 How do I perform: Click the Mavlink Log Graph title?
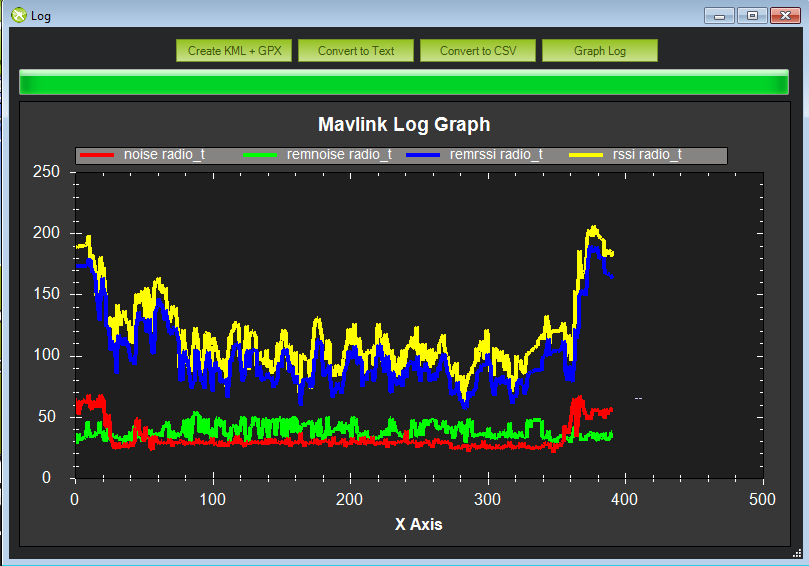404,125
